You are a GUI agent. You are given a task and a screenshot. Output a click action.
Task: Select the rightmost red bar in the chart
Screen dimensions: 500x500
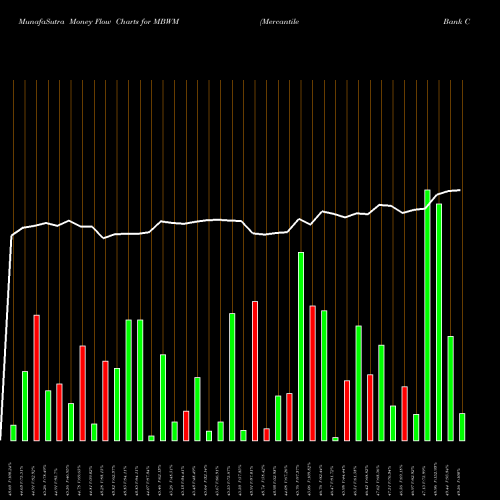405,414
